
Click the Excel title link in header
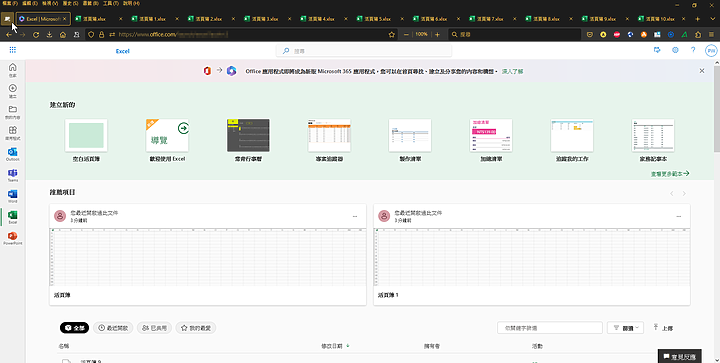pyautogui.click(x=123, y=51)
